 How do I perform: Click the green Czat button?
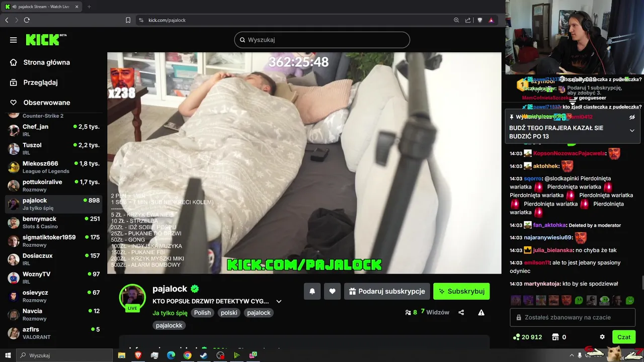(624, 337)
